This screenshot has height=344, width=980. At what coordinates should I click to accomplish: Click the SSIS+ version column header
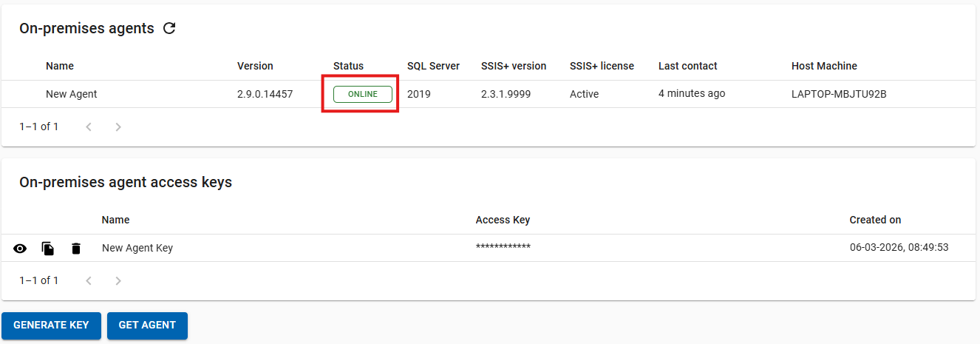tap(514, 66)
